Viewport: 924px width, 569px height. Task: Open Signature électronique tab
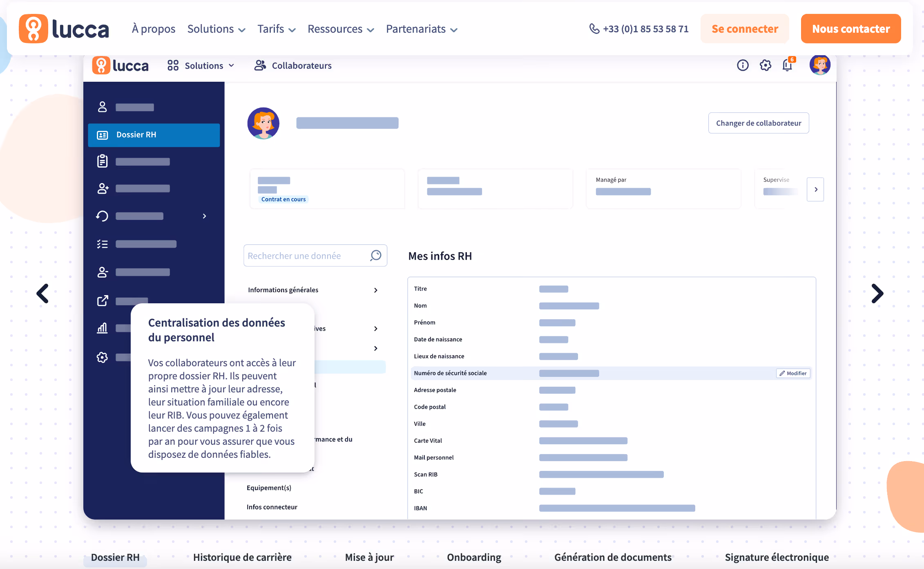(x=777, y=557)
